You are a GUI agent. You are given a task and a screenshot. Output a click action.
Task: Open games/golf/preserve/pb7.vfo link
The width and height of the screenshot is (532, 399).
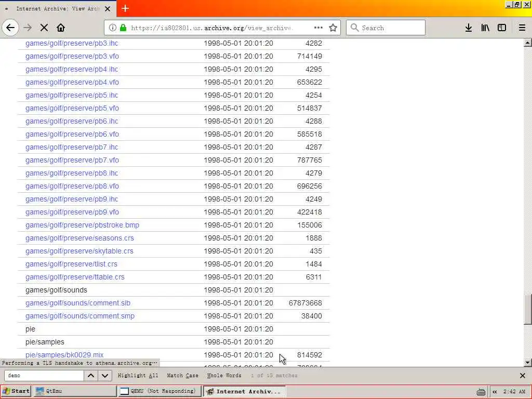click(x=72, y=160)
